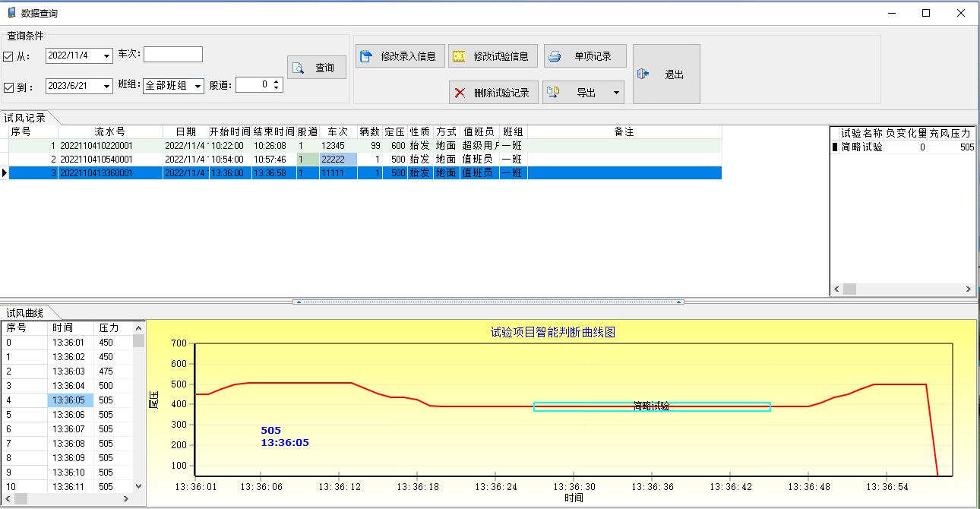Click the app icon in title bar
980x509 pixels.
click(11, 13)
